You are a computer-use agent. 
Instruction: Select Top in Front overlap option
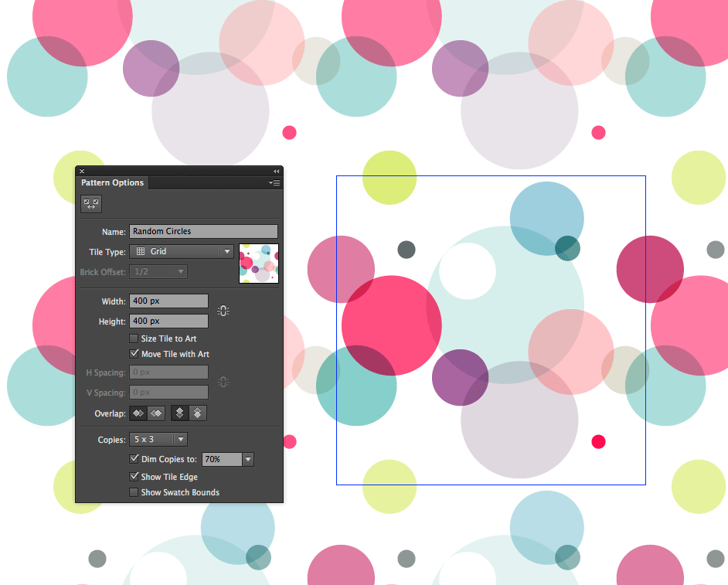pyautogui.click(x=179, y=413)
